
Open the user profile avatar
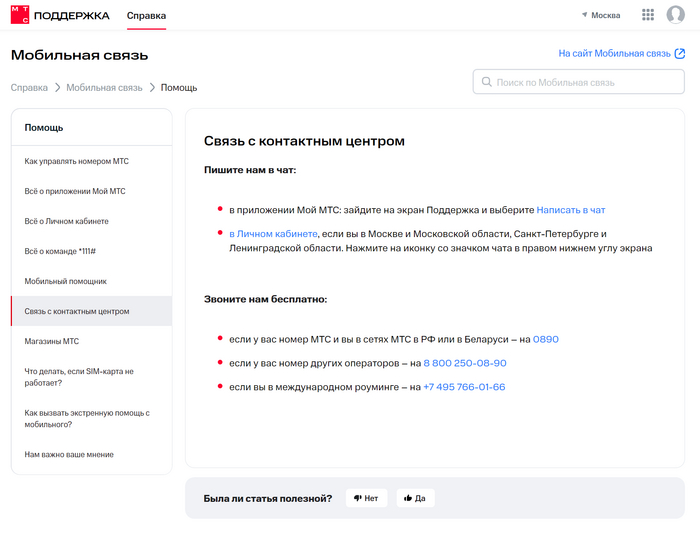coord(676,15)
